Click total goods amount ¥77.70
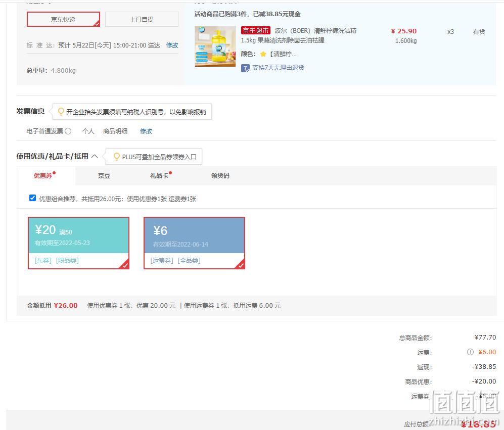Viewport: 504px width, 430px height. [485, 337]
